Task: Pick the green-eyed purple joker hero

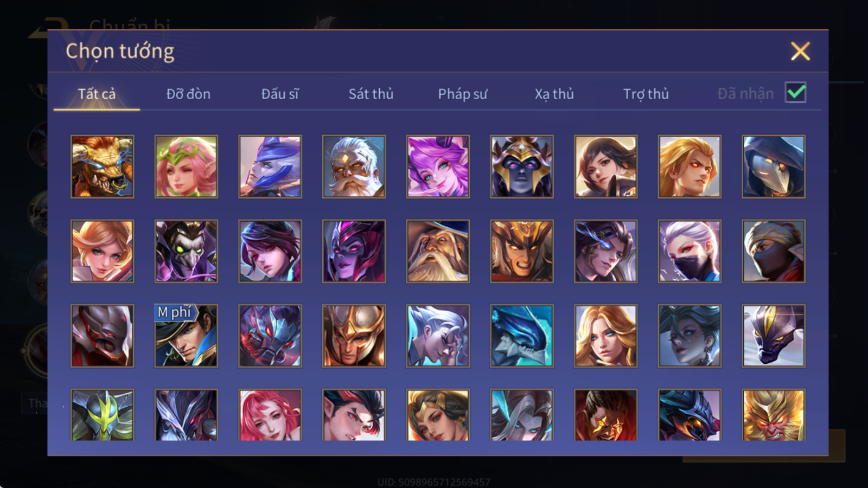Action: tap(186, 251)
